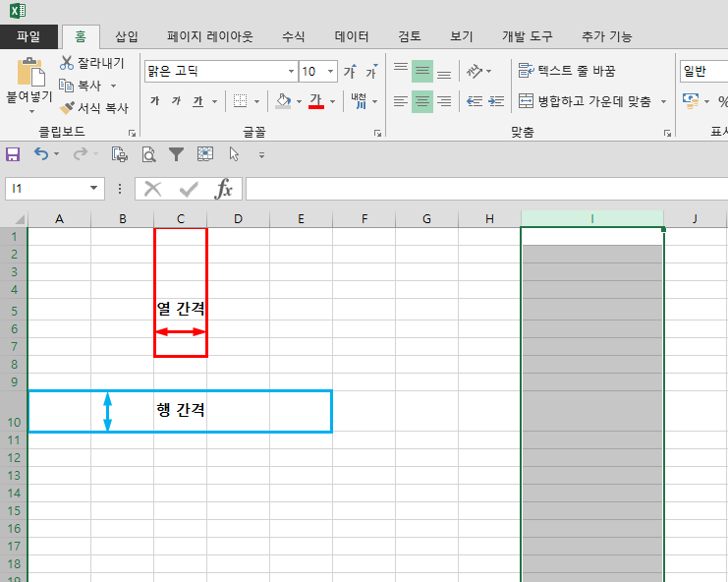Open Merge and Center dropdown arrow
The width and height of the screenshot is (728, 582).
(x=663, y=101)
